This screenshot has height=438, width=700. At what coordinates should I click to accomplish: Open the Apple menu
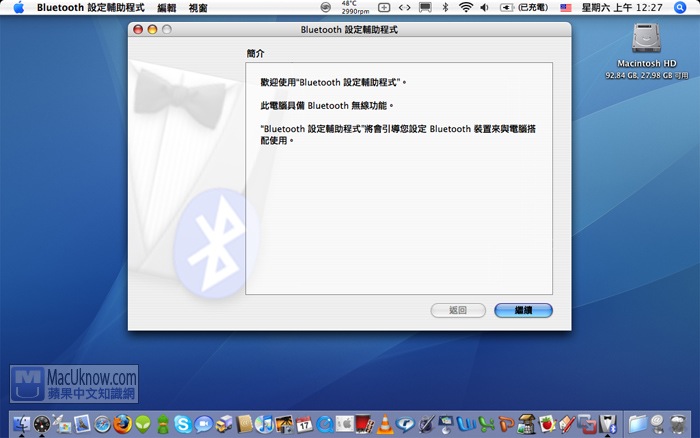coord(18,8)
